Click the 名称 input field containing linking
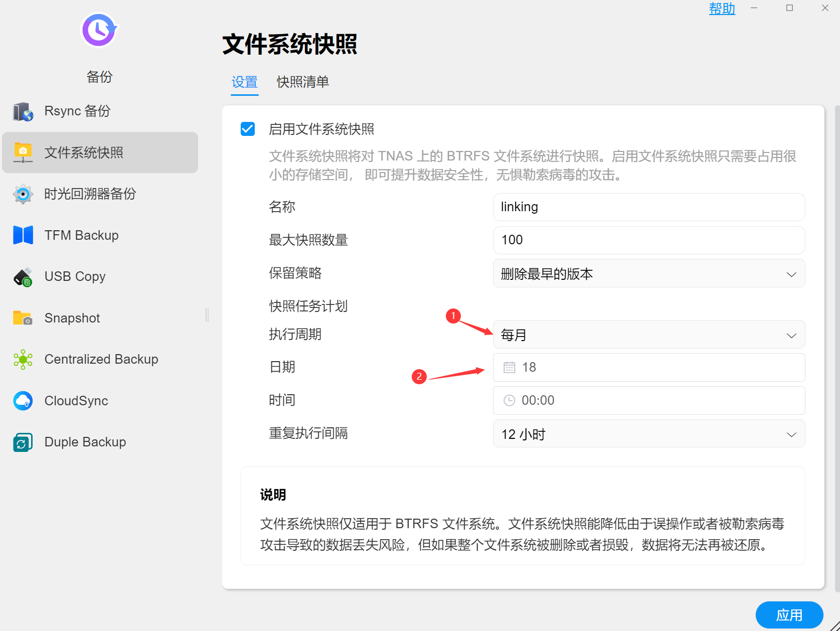The image size is (840, 631). (648, 207)
